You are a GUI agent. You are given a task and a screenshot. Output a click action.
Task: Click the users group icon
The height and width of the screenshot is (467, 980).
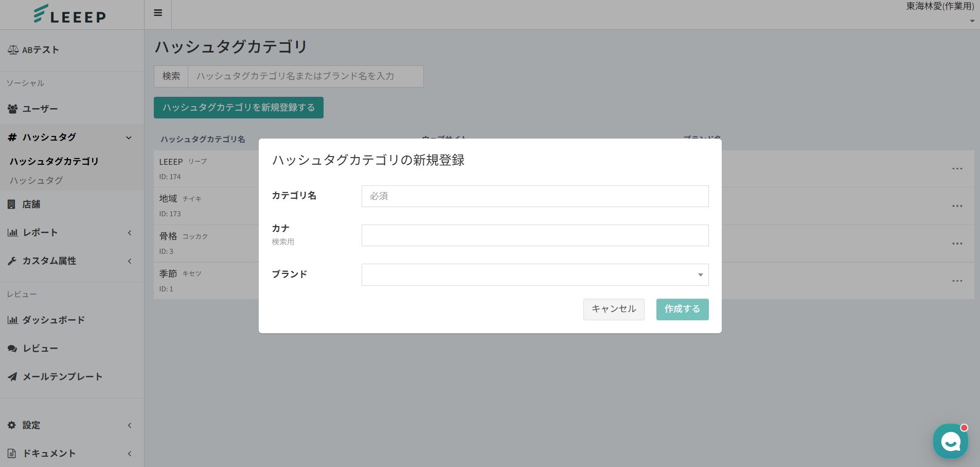point(12,109)
